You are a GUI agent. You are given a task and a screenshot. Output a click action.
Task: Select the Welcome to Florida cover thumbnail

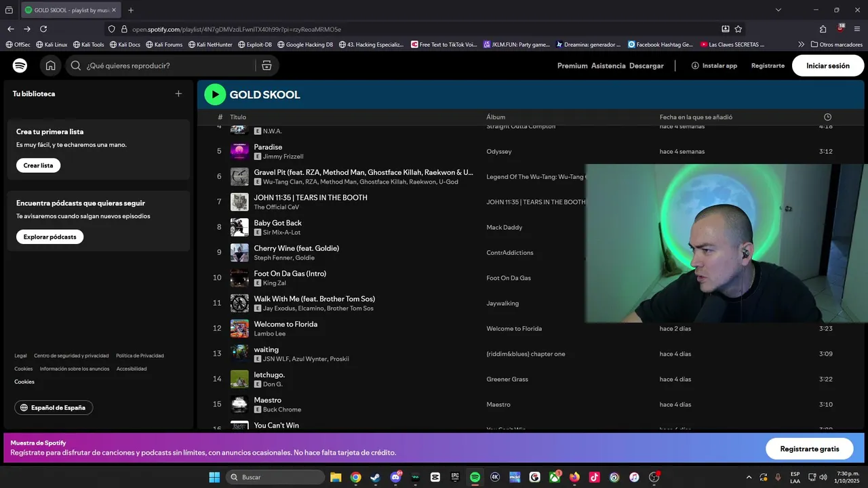239,329
